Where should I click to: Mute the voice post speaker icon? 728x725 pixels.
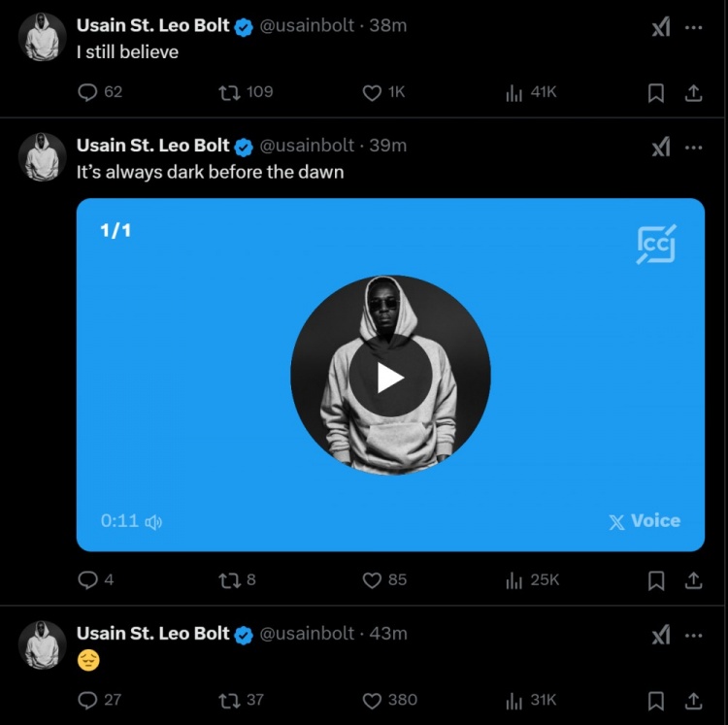click(153, 522)
